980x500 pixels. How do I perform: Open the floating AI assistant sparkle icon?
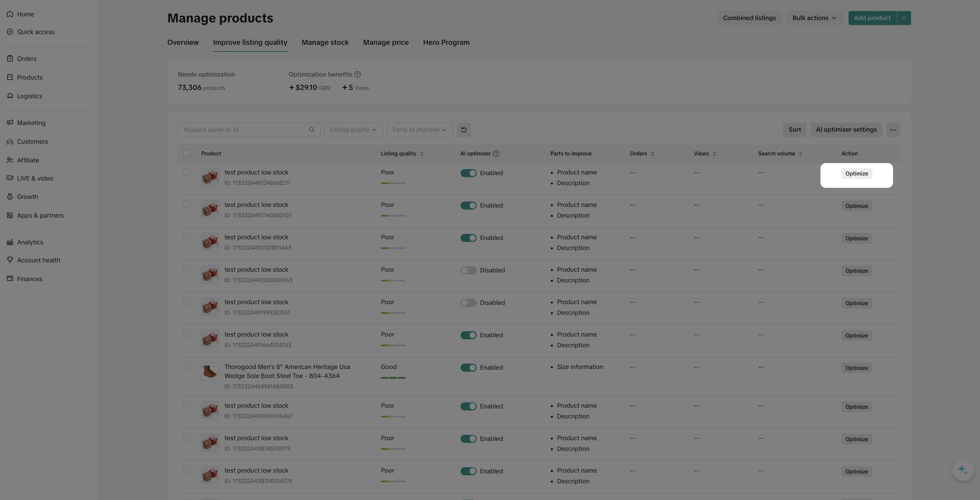963,470
